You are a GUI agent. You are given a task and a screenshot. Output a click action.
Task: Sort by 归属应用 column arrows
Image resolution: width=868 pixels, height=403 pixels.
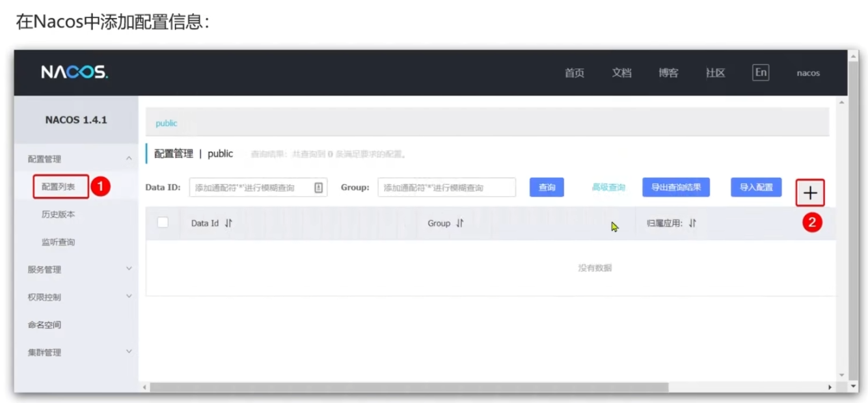pos(692,223)
